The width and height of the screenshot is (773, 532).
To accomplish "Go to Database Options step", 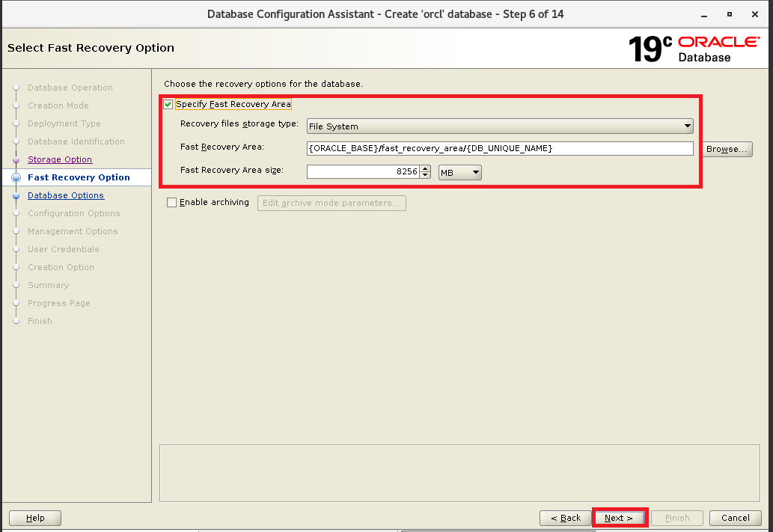I will (x=66, y=195).
